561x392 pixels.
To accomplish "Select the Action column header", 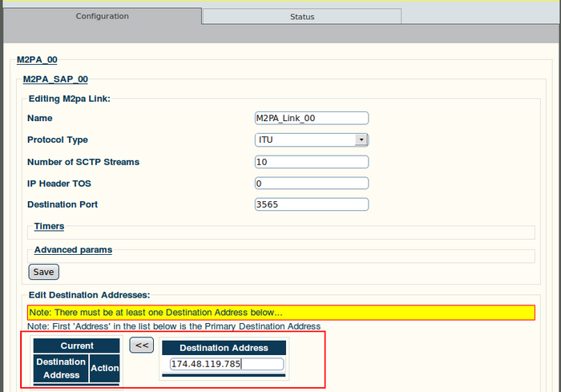I will [x=104, y=368].
